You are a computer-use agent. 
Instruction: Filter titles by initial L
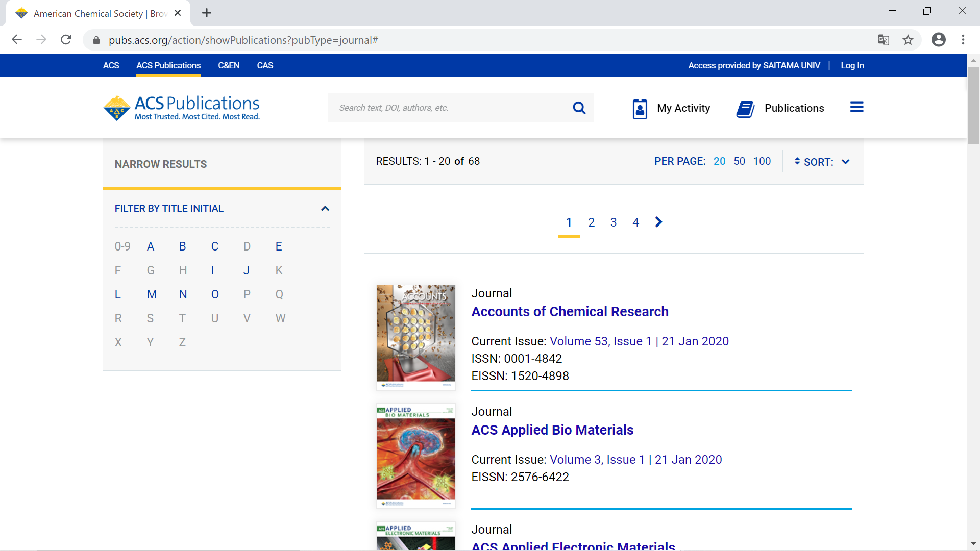click(118, 294)
